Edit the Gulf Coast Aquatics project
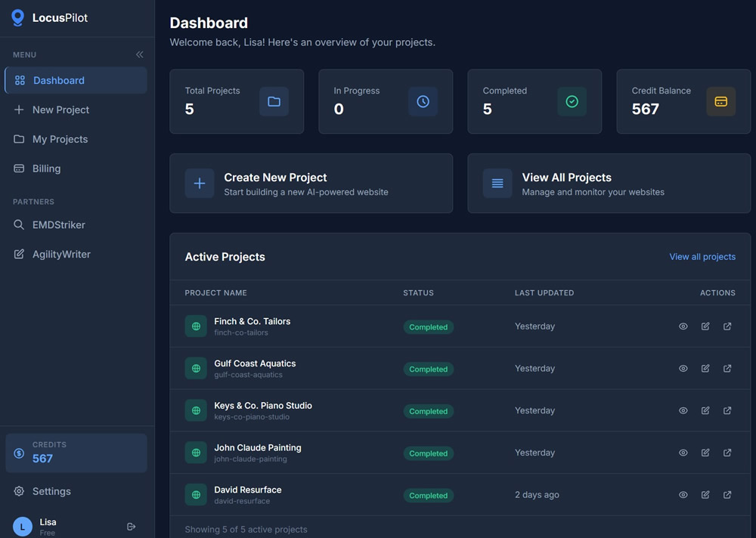756x538 pixels. (705, 369)
